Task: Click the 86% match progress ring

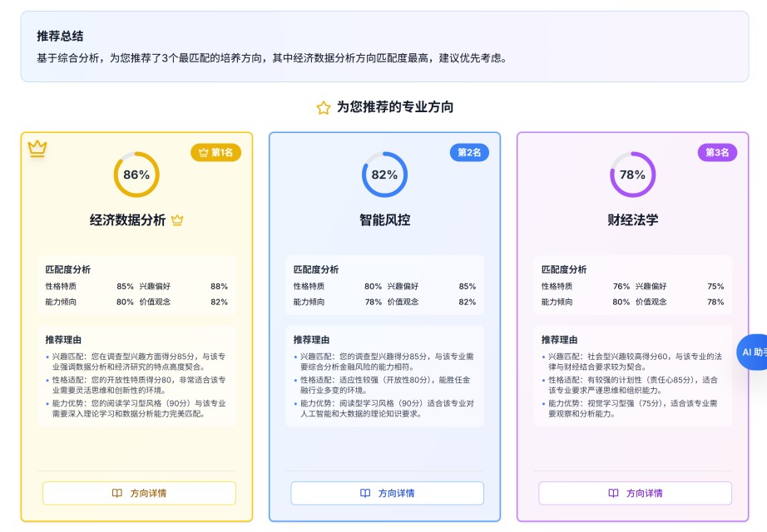Action: (x=136, y=175)
